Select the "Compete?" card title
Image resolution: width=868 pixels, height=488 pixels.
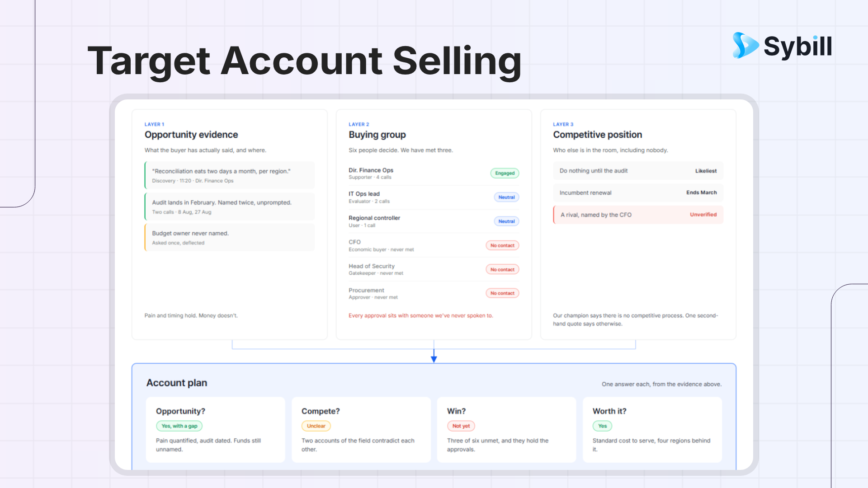[x=321, y=411]
